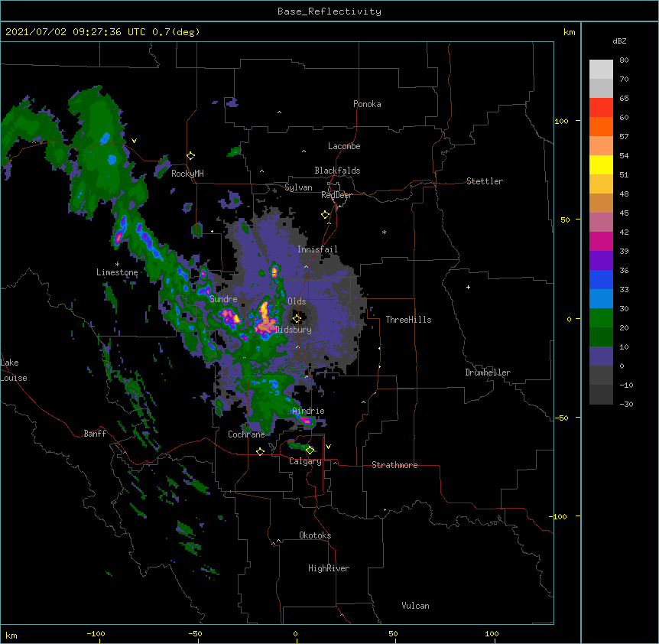Click the yellow diamond marker beside RockyMH
This screenshot has height=644, width=659.
[190, 156]
